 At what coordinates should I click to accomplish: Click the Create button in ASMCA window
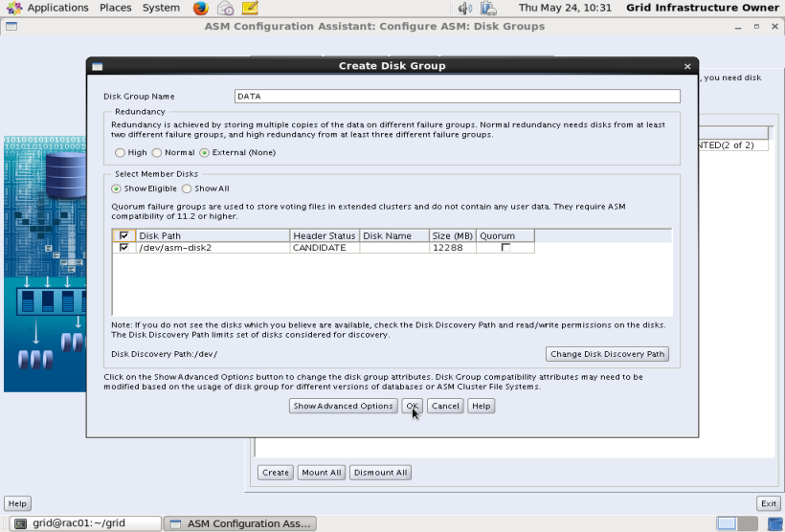point(276,473)
